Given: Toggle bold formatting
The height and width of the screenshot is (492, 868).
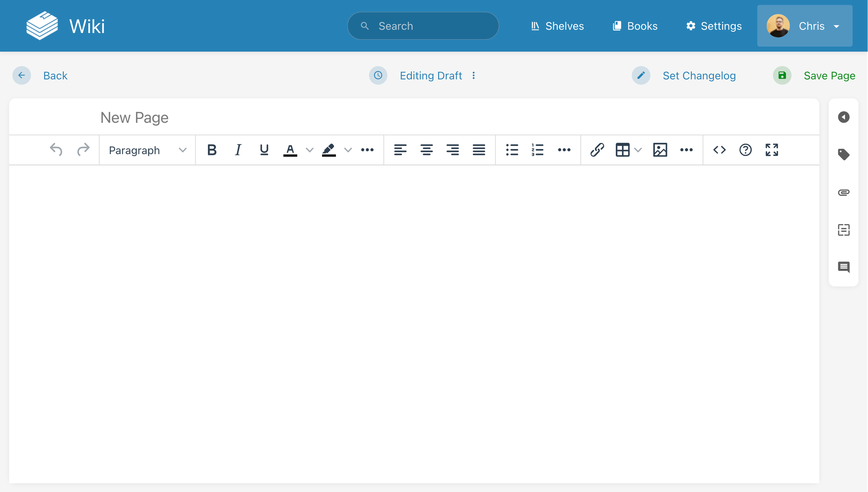Looking at the screenshot, I should (212, 150).
